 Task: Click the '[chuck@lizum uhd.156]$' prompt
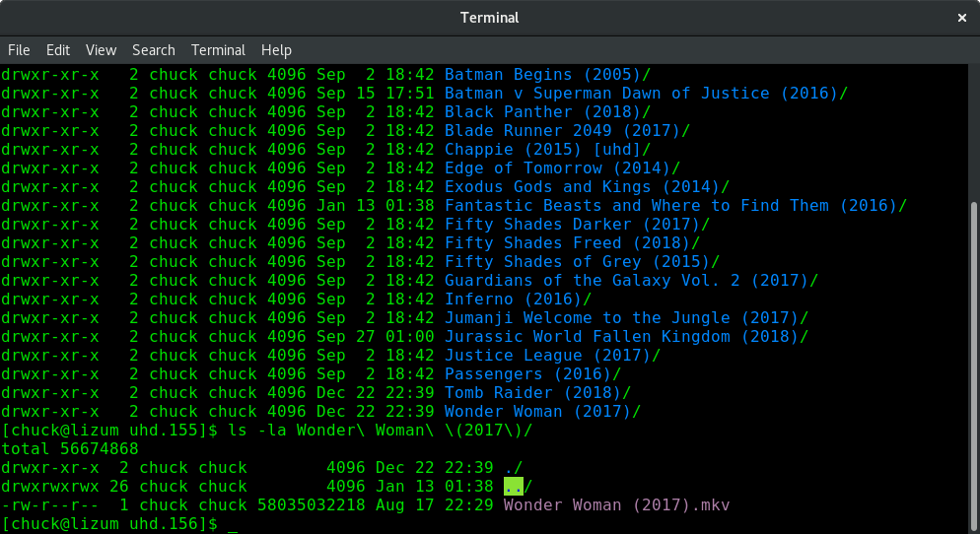point(109,524)
